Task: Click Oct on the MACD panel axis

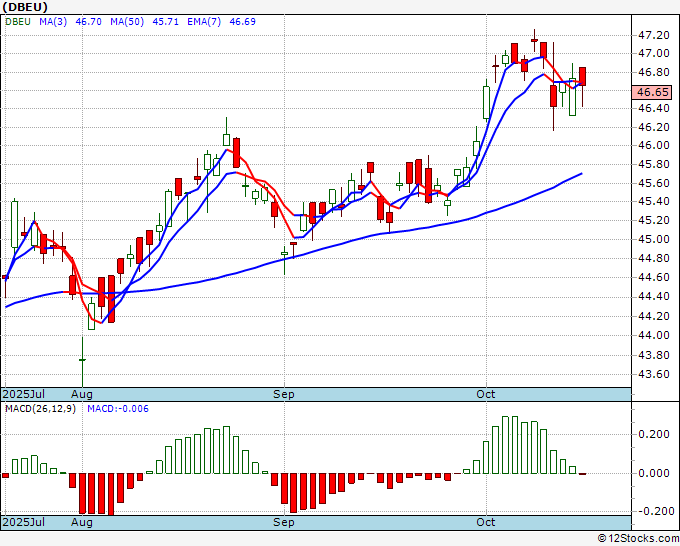Action: pos(486,522)
